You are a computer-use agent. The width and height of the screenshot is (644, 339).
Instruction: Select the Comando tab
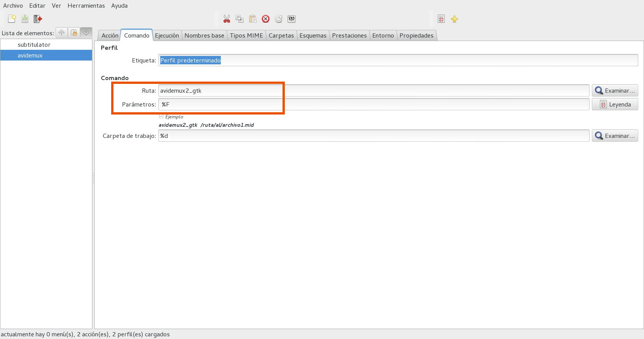[136, 35]
